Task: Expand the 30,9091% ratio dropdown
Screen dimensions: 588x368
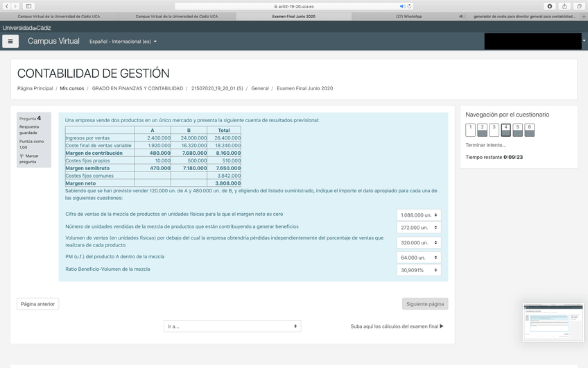Action: [x=419, y=270]
